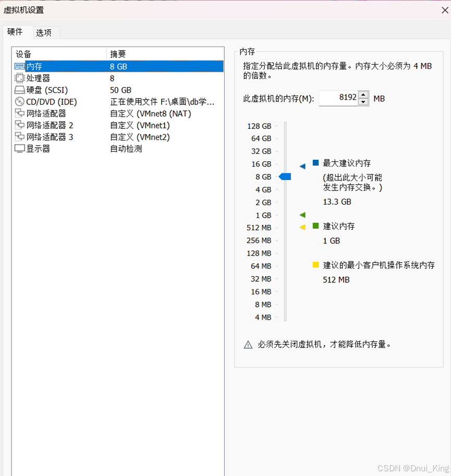Click the 8 MB scale label
This screenshot has height=476, width=451.
point(263,304)
